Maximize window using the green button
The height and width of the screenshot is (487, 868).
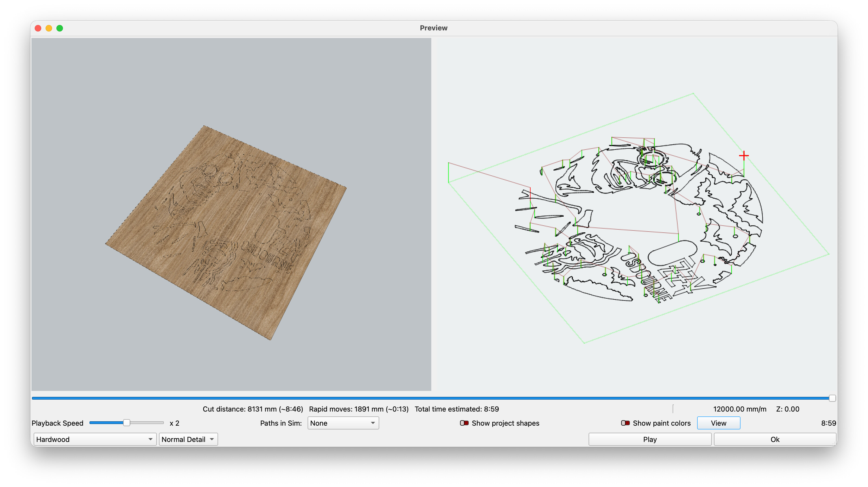click(x=60, y=28)
